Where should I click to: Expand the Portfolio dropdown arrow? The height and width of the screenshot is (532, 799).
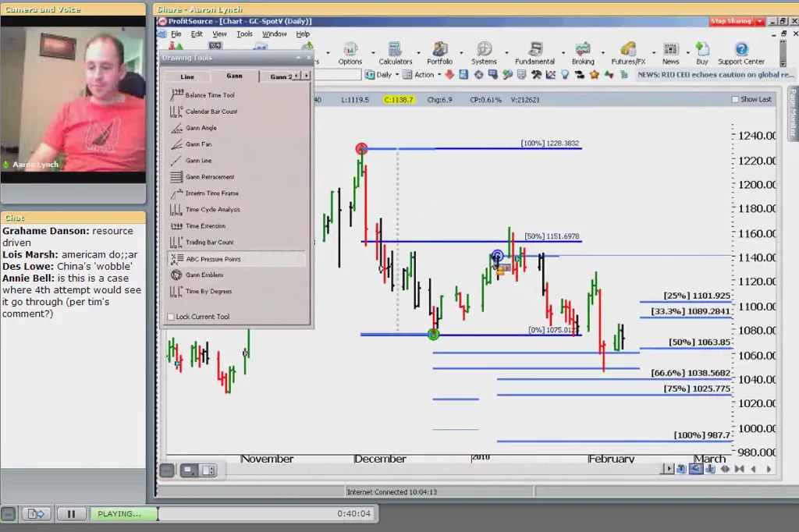pos(462,53)
